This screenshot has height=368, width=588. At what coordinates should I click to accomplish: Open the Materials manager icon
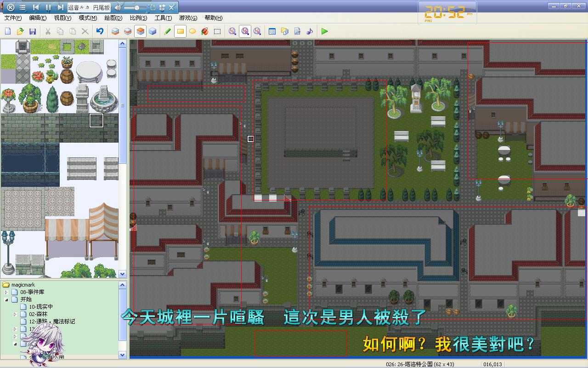pyautogui.click(x=285, y=31)
